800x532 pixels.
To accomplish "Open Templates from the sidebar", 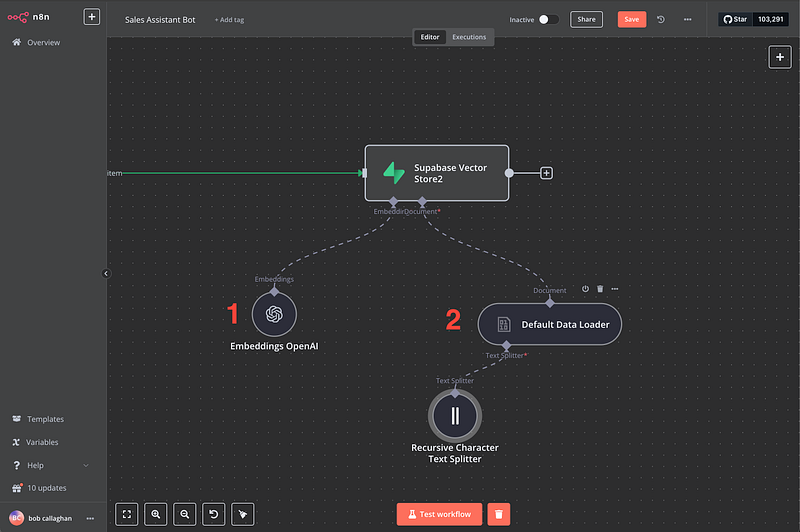I will (45, 419).
